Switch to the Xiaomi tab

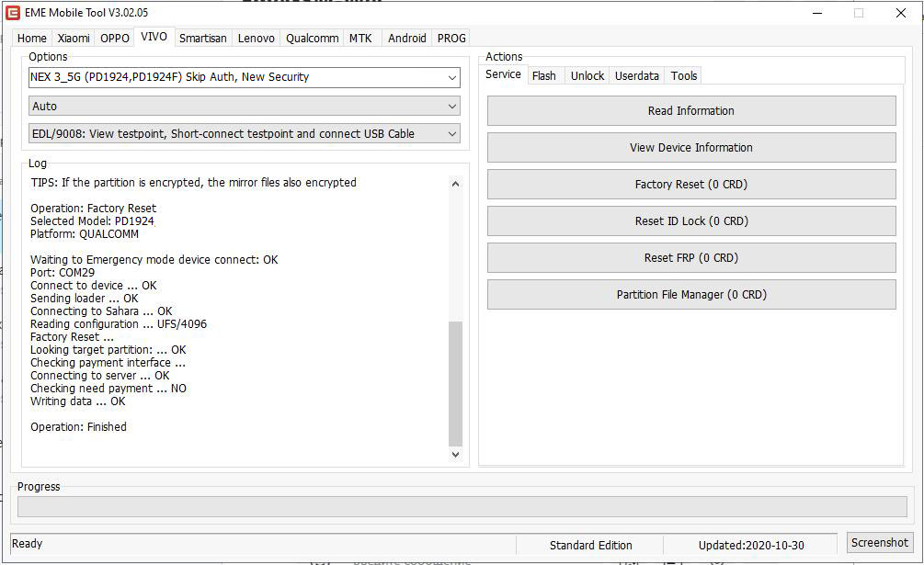click(74, 39)
